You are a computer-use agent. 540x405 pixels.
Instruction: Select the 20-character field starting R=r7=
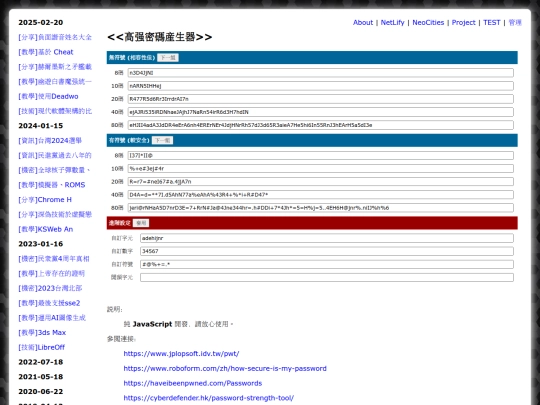coord(321,181)
